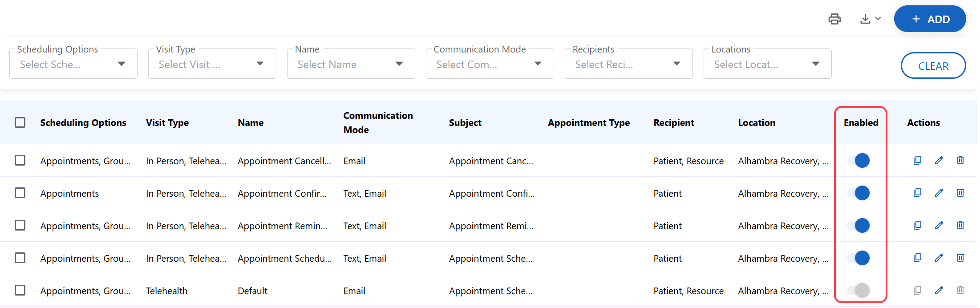
Task: Select the Appointment Confirmation row checkbox
Action: point(20,193)
